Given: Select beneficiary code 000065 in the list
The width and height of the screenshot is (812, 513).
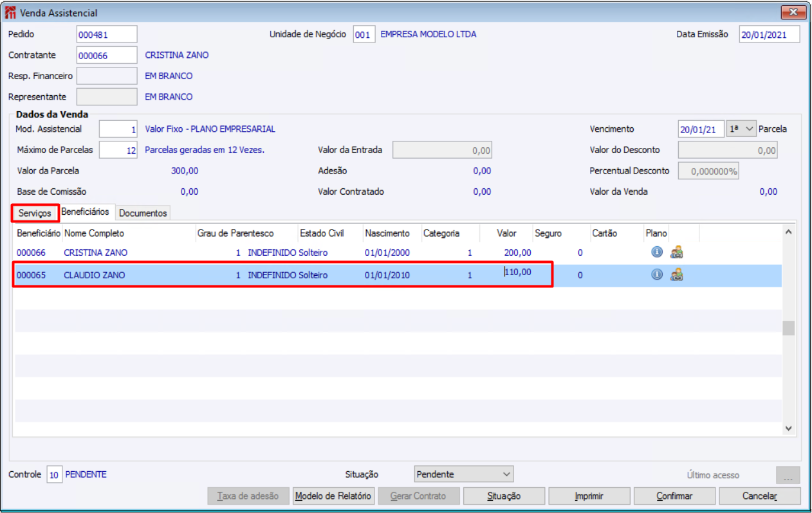Looking at the screenshot, I should [x=31, y=275].
